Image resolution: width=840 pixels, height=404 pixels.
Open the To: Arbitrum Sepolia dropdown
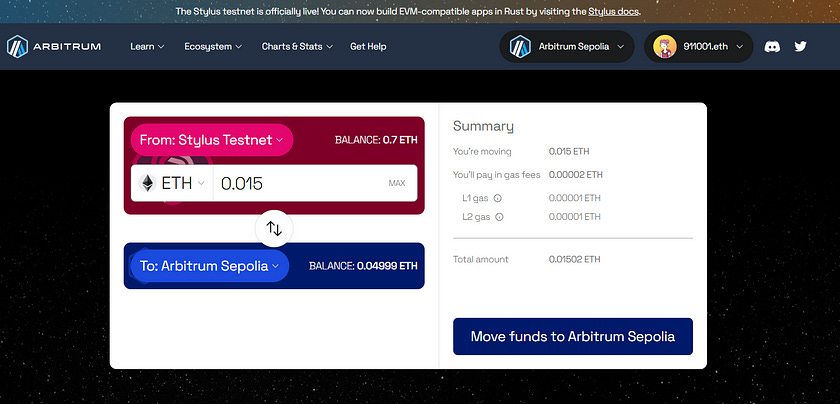tap(209, 266)
